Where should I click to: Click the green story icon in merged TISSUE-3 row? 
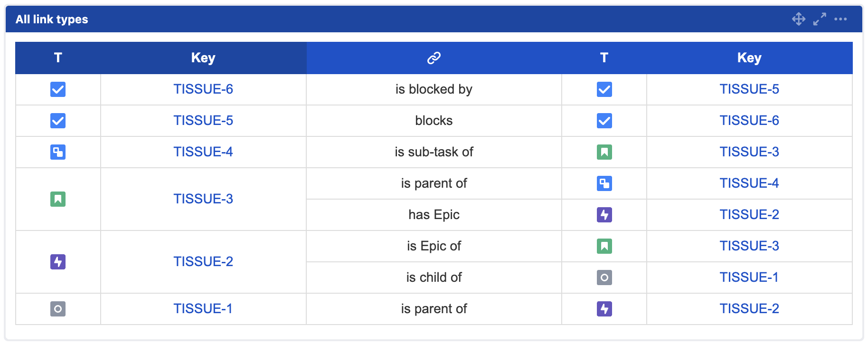pos(58,199)
